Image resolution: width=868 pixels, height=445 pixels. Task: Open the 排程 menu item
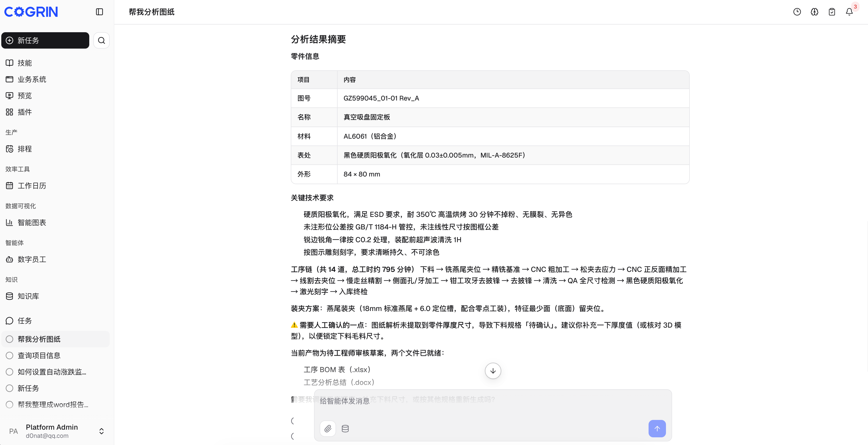pos(55,149)
